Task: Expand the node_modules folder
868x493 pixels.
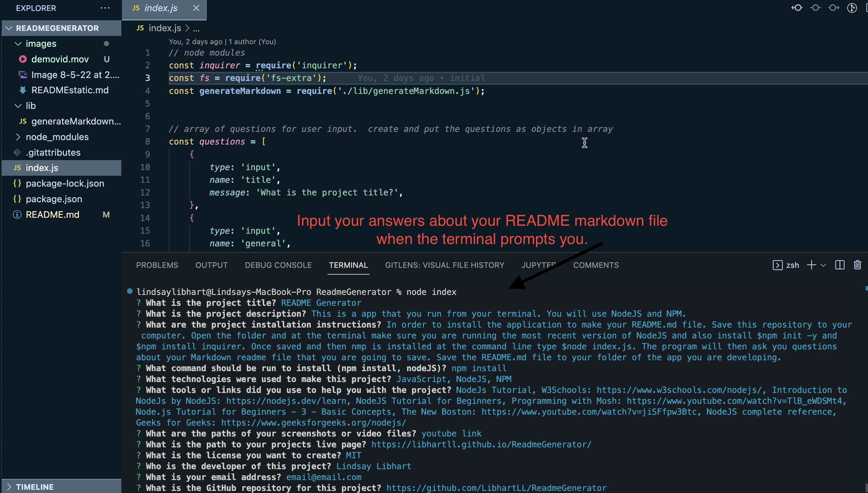Action: click(x=18, y=137)
